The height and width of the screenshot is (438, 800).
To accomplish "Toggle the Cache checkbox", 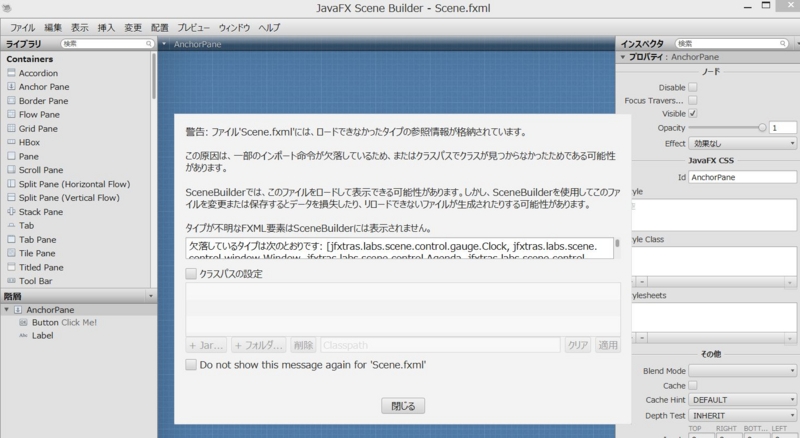I will [693, 385].
